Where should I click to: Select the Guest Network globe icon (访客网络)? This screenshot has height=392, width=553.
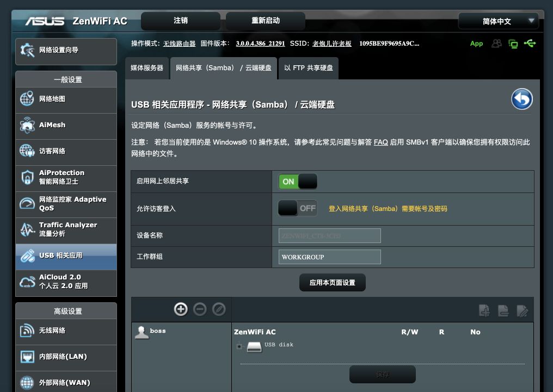tap(27, 151)
